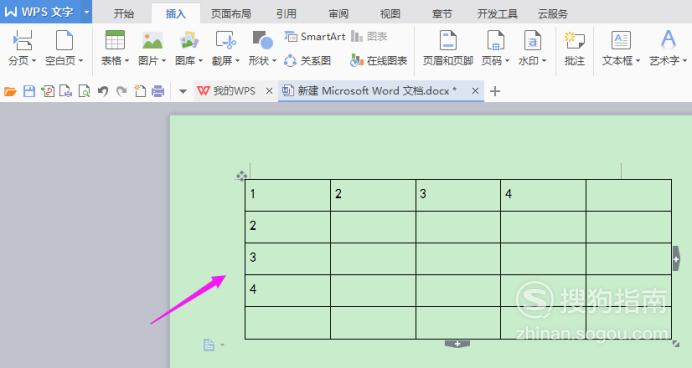
Task: Expand the 文本框 dropdown arrow
Action: pos(638,61)
